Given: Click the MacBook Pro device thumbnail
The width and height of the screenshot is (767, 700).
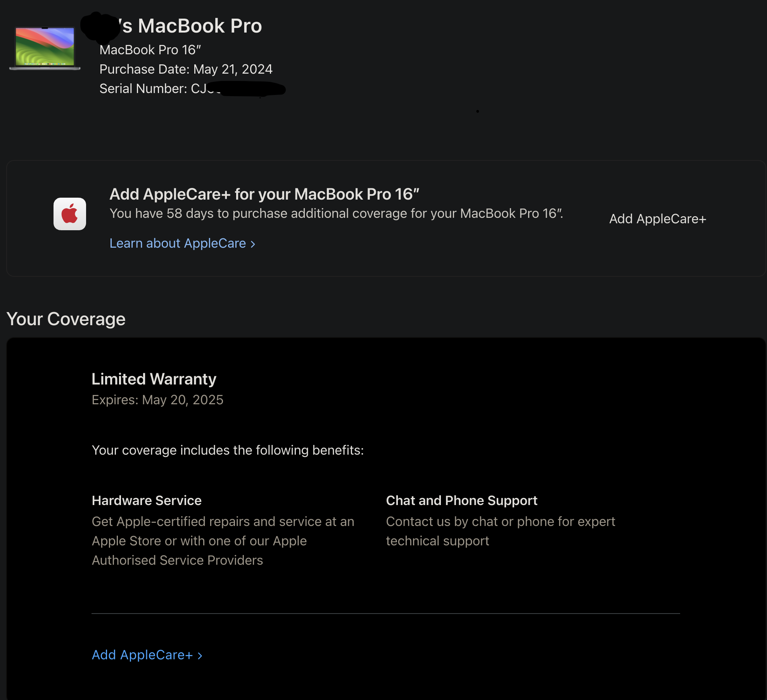Looking at the screenshot, I should coord(45,48).
